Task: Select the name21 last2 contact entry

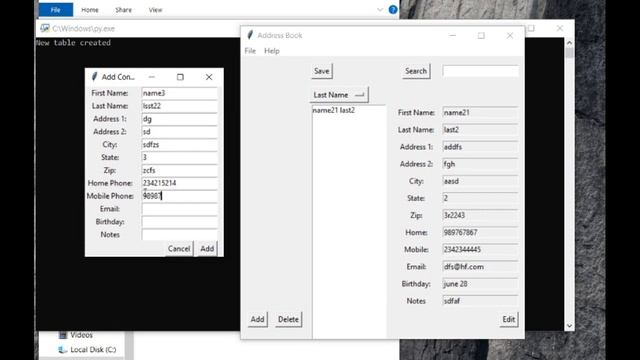Action: 333,110
